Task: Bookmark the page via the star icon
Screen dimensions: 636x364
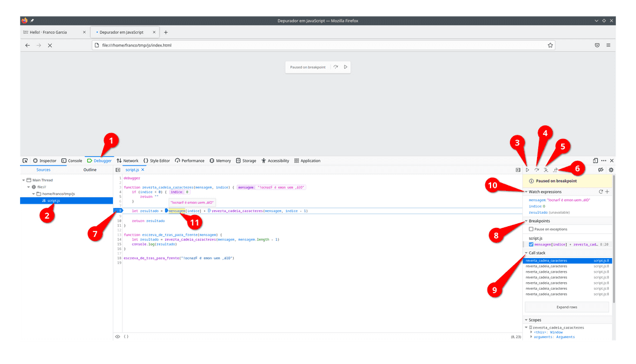Action: tap(551, 45)
